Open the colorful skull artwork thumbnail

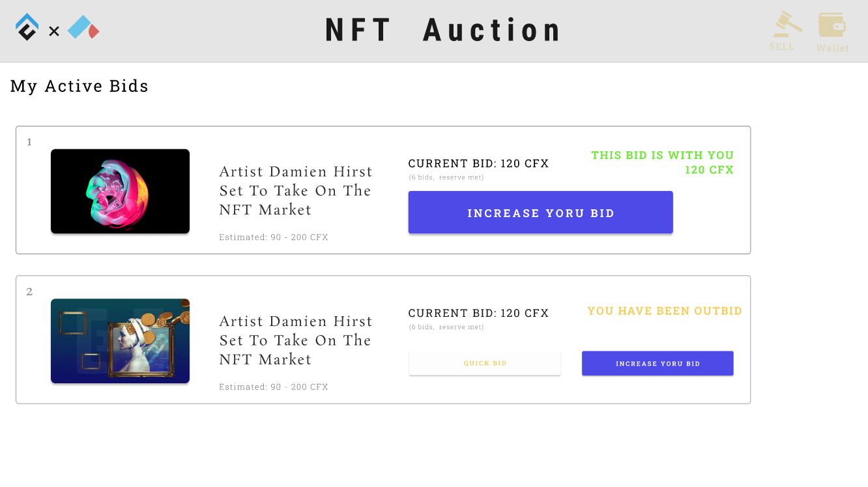click(120, 191)
